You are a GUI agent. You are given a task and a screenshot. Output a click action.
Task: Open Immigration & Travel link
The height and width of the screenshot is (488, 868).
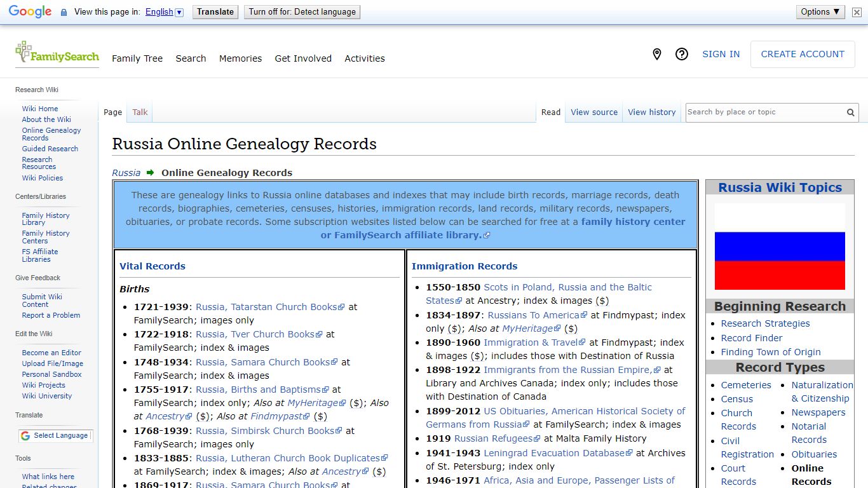pos(535,342)
